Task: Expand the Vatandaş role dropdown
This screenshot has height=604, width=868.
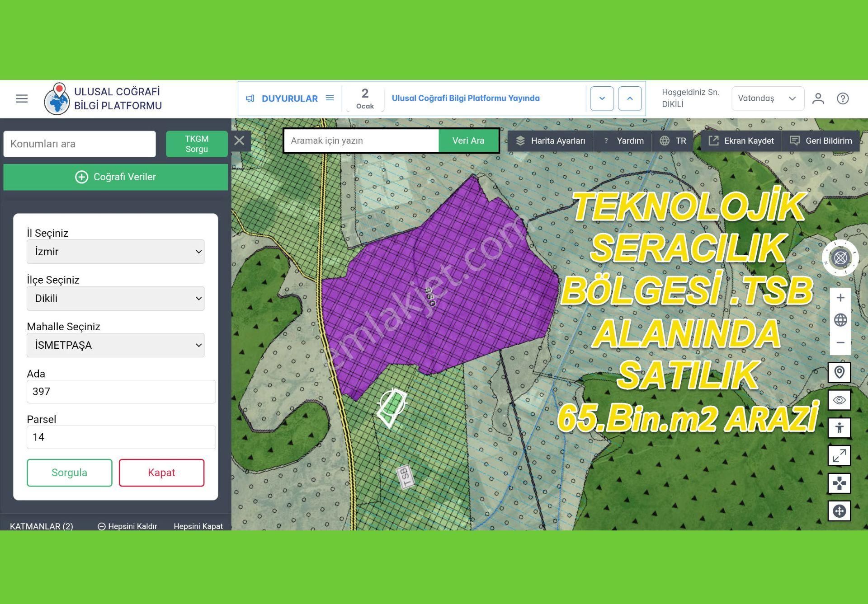Action: (767, 98)
